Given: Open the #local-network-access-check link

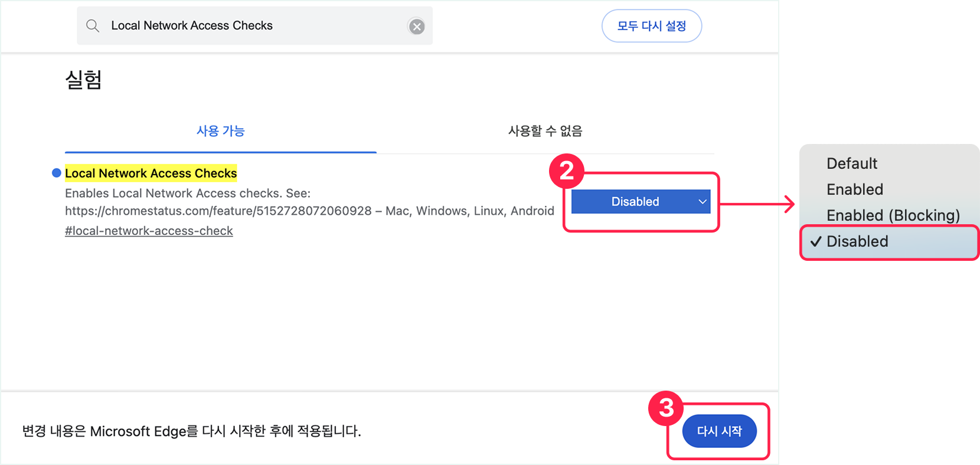Looking at the screenshot, I should tap(149, 231).
